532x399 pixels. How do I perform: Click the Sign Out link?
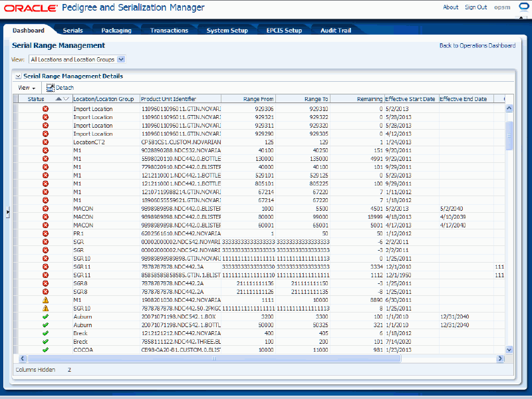(x=475, y=7)
